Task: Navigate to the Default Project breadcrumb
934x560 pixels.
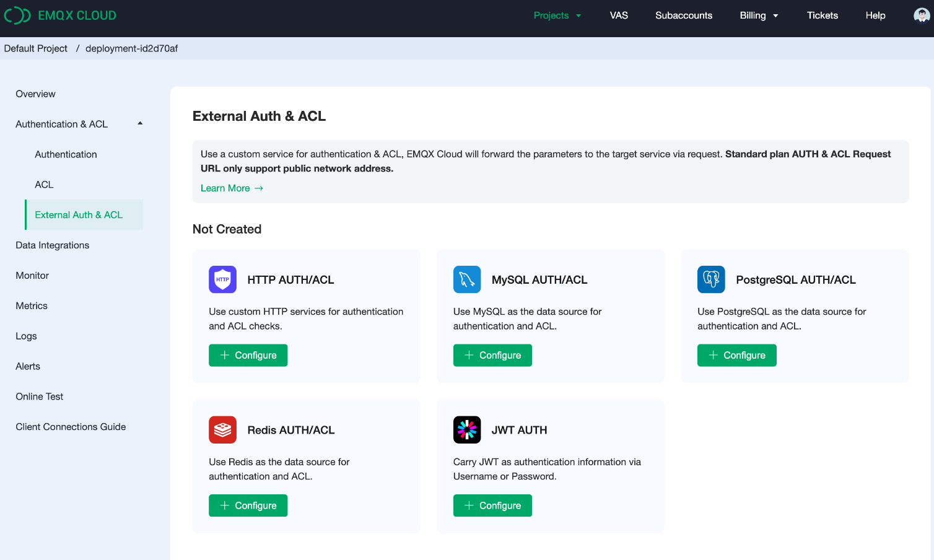Action: click(36, 48)
